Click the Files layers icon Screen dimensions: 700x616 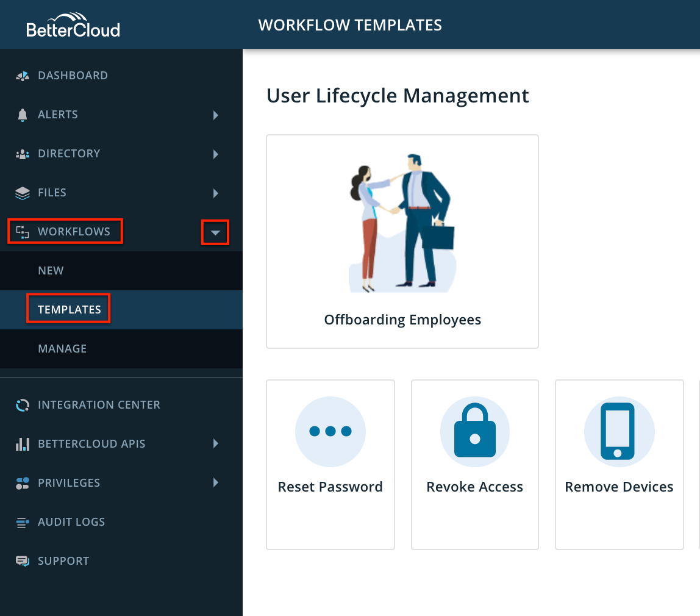[x=22, y=192]
